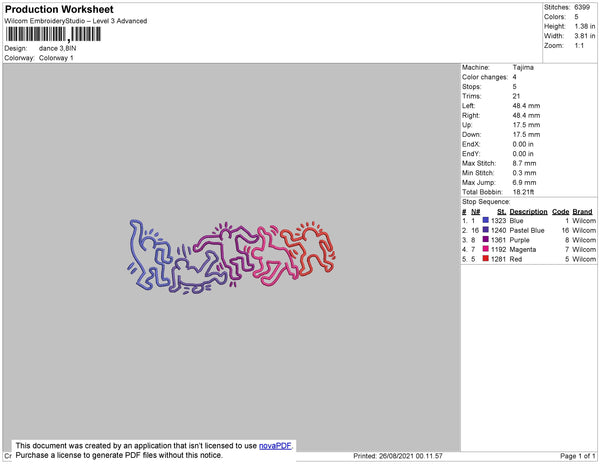Open the novaPDF hyperlink

point(275,446)
